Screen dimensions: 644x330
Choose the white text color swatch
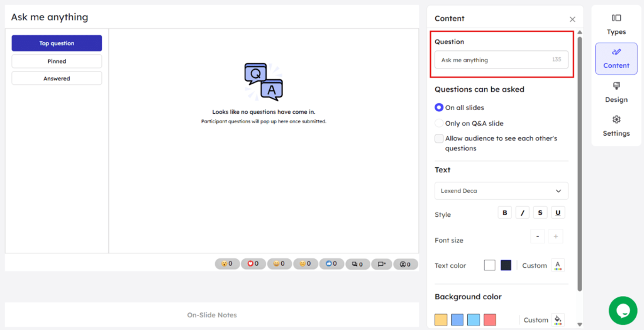point(489,265)
